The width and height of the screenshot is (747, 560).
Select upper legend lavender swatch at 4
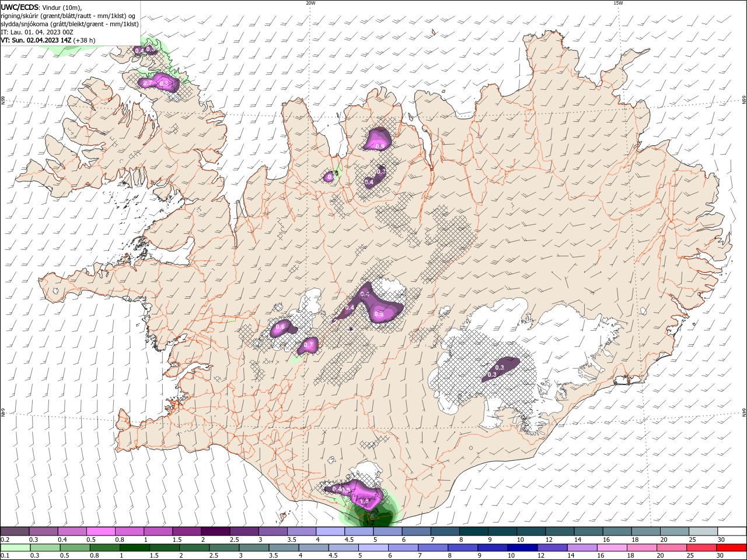330,531
